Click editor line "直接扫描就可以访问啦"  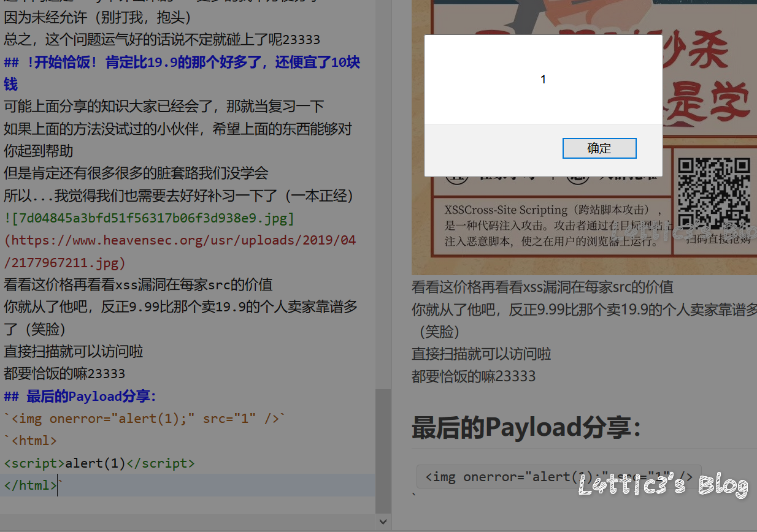[74, 351]
